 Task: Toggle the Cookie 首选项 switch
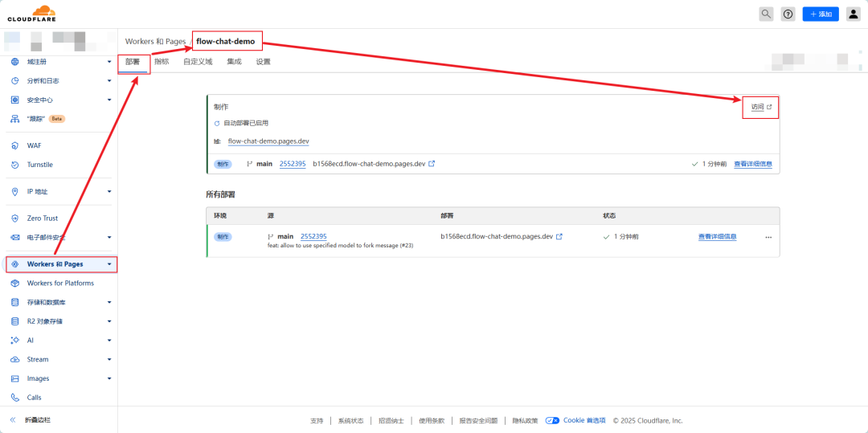(552, 420)
